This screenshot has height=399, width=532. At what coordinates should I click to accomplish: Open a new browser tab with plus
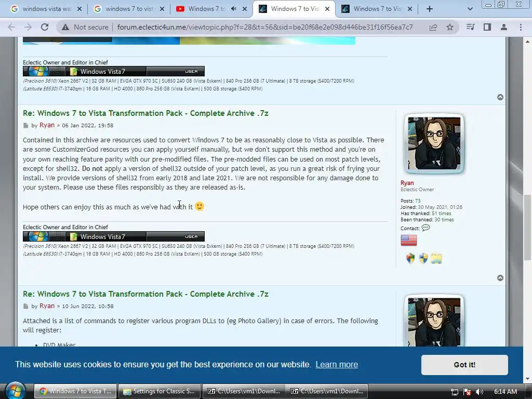point(430,9)
